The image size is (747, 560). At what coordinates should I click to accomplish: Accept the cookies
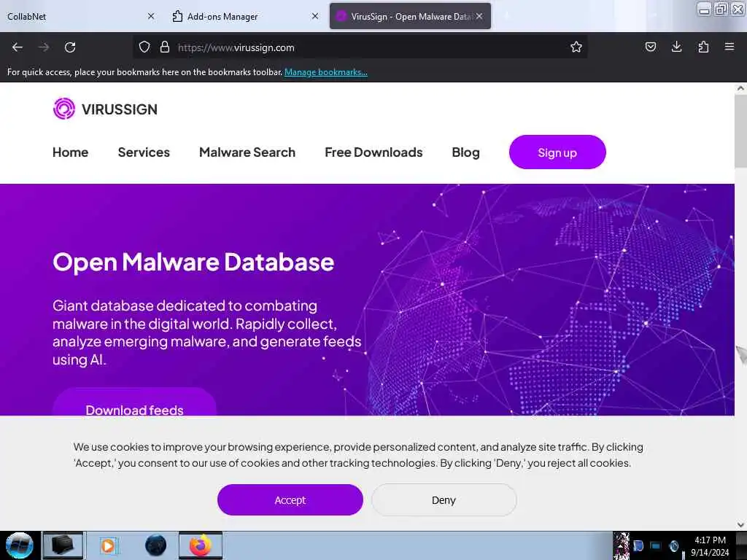(x=290, y=500)
